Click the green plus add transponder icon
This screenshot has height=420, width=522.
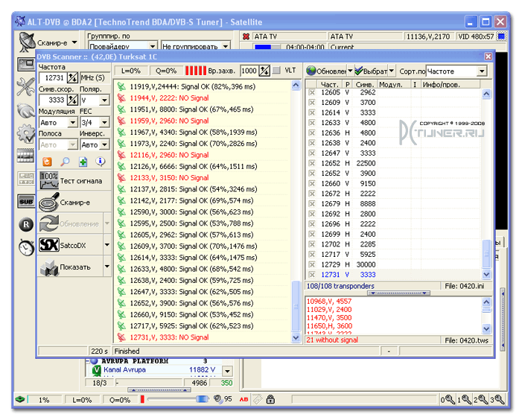tap(83, 162)
